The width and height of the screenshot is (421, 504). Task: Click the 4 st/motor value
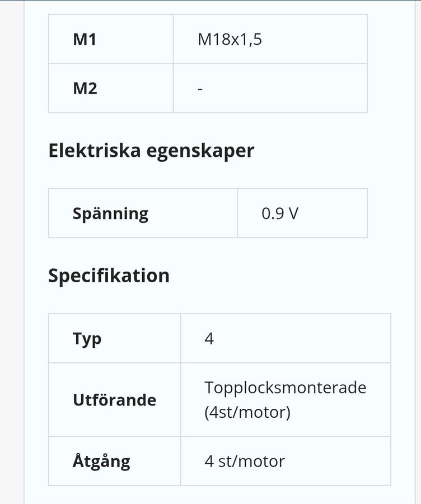[245, 461]
